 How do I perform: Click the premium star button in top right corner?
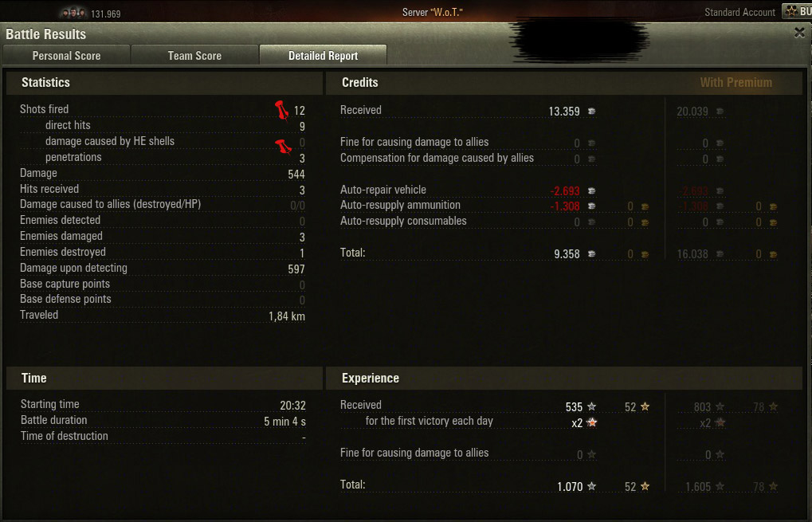coord(797,11)
